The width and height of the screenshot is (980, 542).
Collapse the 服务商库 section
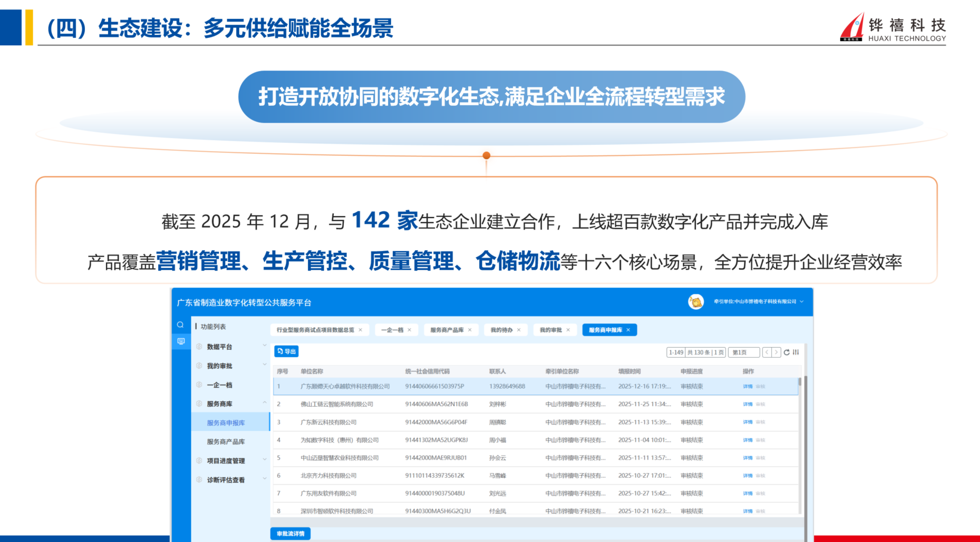pos(265,402)
